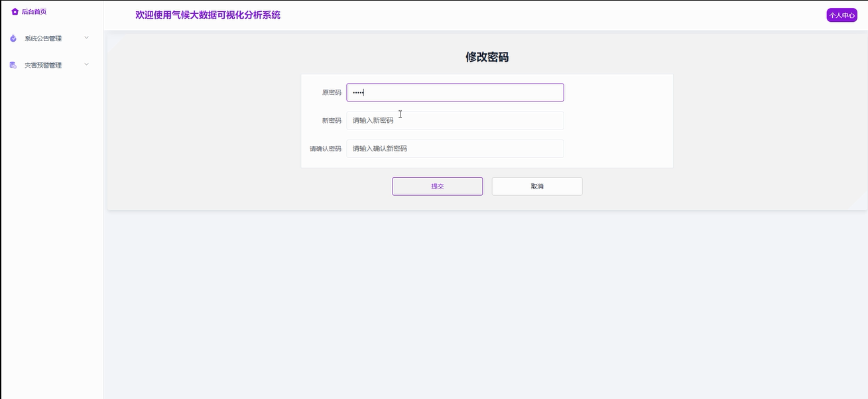Click the 灾害预警管理 sidebar icon
868x399 pixels.
click(13, 65)
